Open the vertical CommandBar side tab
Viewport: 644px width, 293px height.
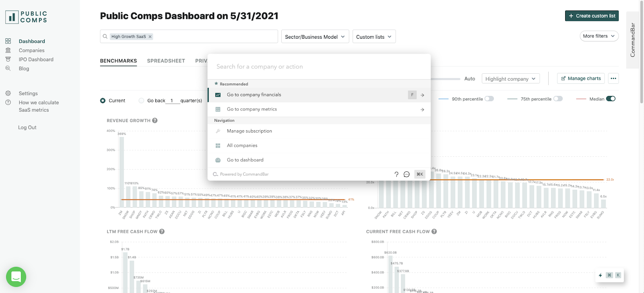tap(633, 39)
